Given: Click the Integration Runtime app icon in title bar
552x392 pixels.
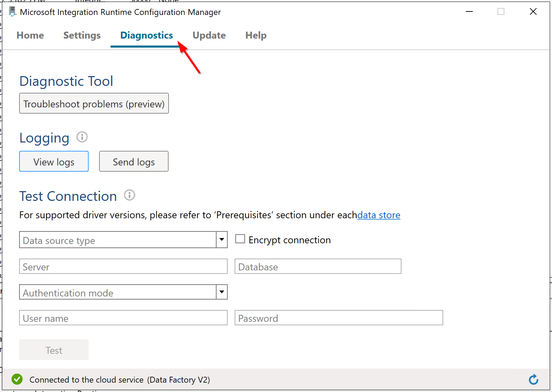Looking at the screenshot, I should click(x=13, y=11).
